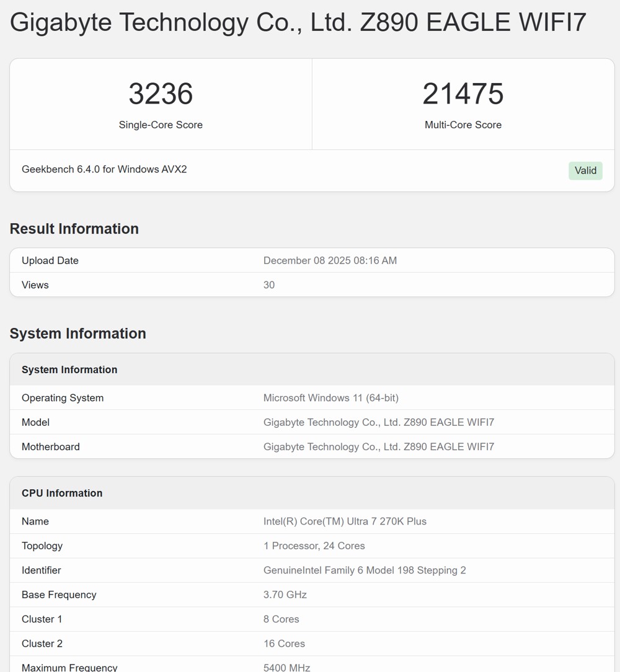Click the CPU name Intel Core Ultra 7 270K Plus
This screenshot has width=620, height=672.
[345, 521]
